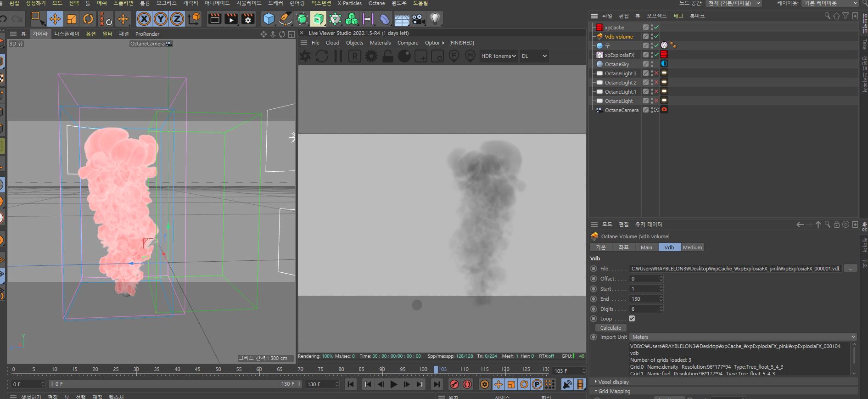Toggle the Y axis lock
Image resolution: width=868 pixels, height=399 pixels.
(x=161, y=19)
